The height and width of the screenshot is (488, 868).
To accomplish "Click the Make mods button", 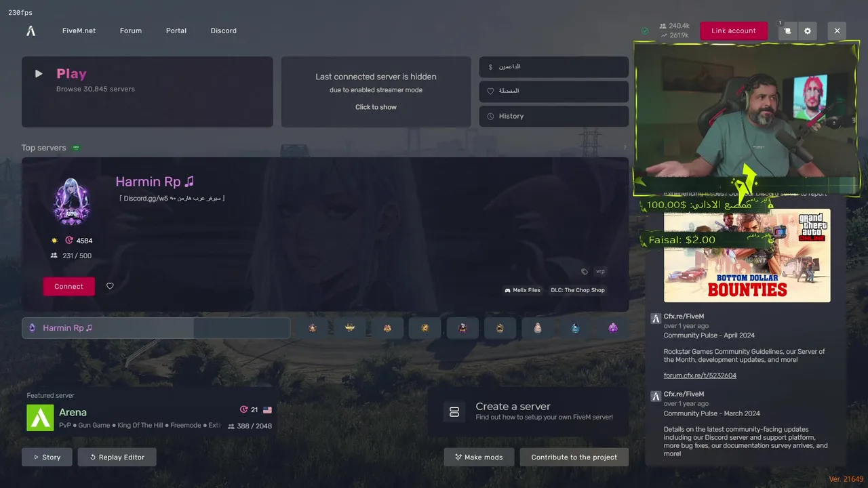I will click(479, 457).
